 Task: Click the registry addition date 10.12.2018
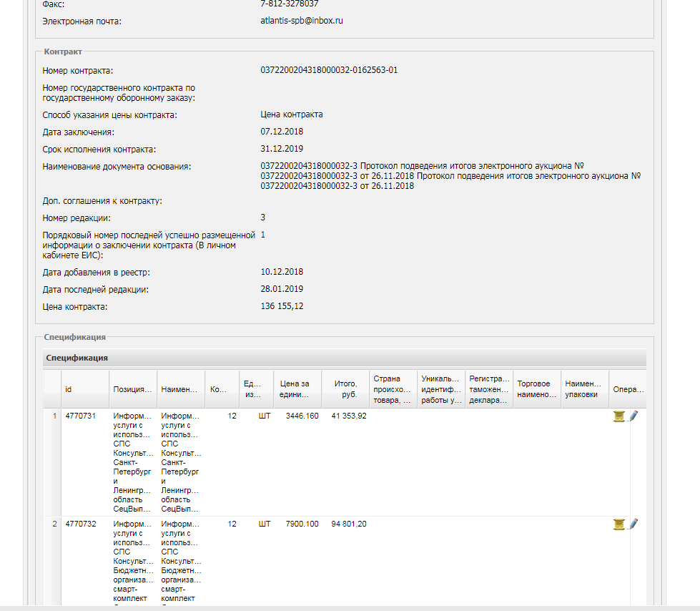point(282,272)
